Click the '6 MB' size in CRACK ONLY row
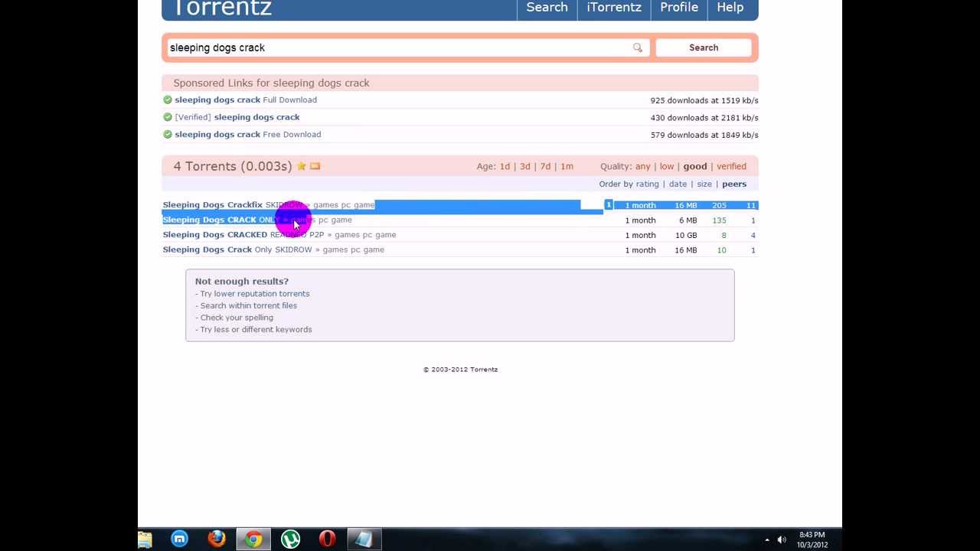This screenshot has width=980, height=551. pos(688,220)
